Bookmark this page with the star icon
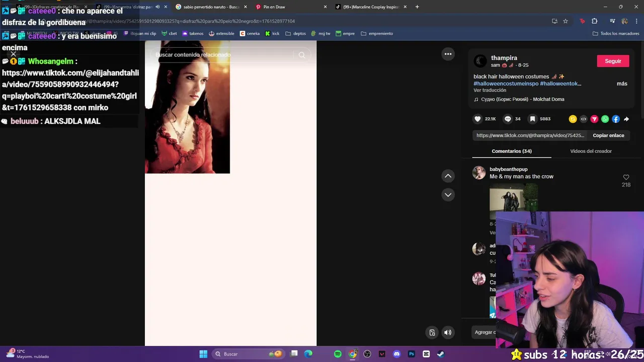The height and width of the screenshot is (362, 644). pyautogui.click(x=566, y=21)
